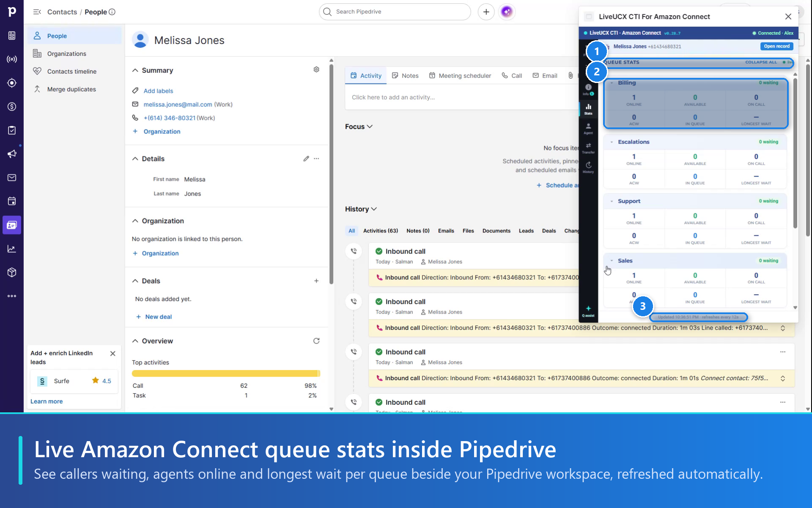The height and width of the screenshot is (508, 812).
Task: Collapse the Deals section
Action: [135, 281]
